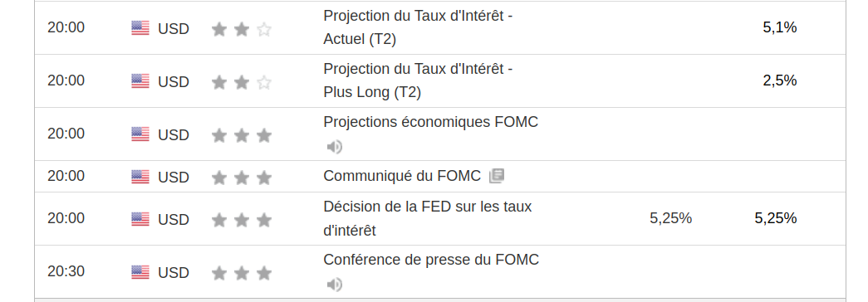Click the US flag in the Actuel (T2) row

(x=140, y=28)
